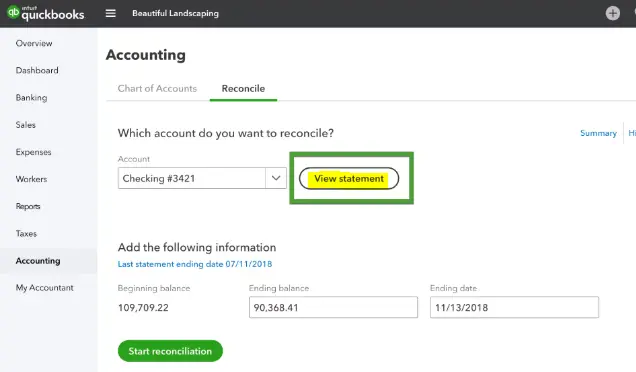Open Last statement ending date link
The width and height of the screenshot is (636, 372).
195,264
